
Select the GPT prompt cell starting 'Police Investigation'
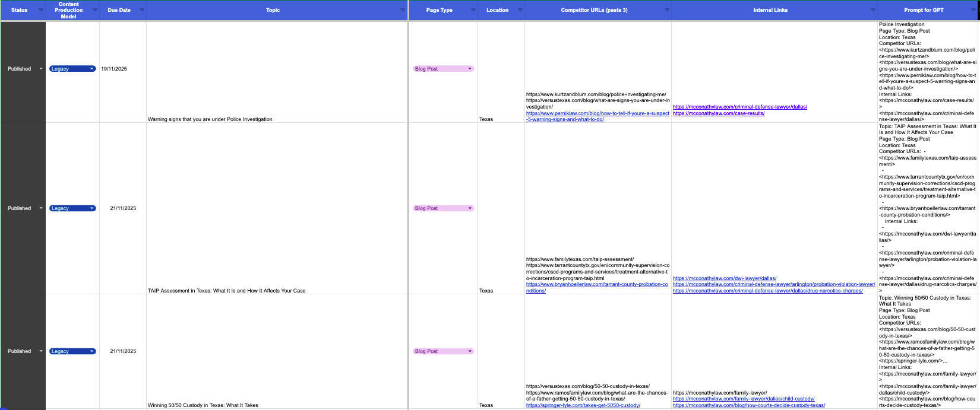point(928,72)
